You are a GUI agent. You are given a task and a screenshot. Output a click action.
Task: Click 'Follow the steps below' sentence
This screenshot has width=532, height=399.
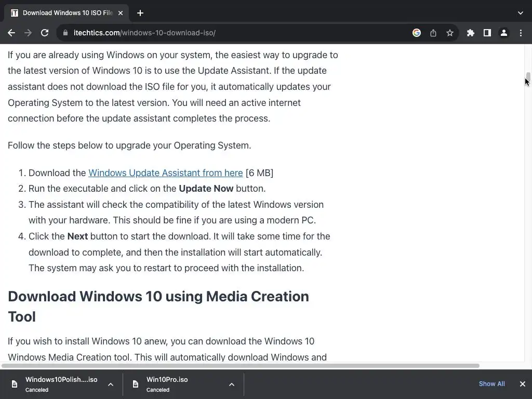[129, 145]
